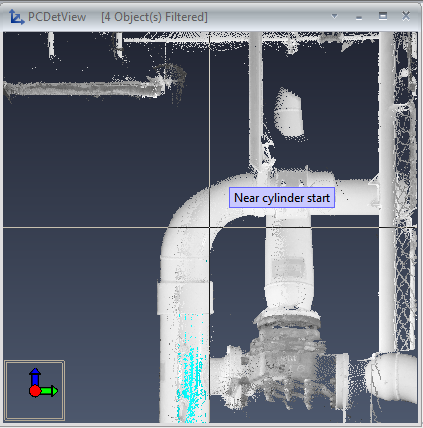Minimize the PCDetView panel
Image resolution: width=423 pixels, height=428 pixels.
[x=359, y=18]
